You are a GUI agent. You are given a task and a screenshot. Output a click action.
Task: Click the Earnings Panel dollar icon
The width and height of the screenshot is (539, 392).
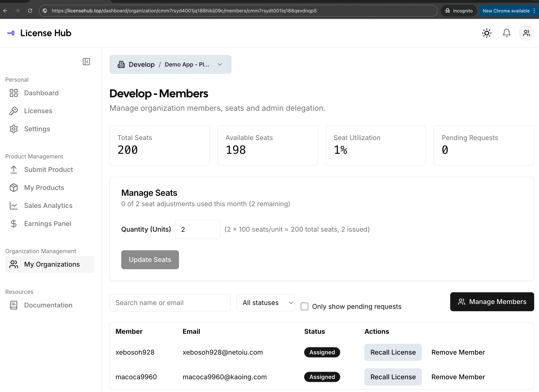click(x=14, y=223)
